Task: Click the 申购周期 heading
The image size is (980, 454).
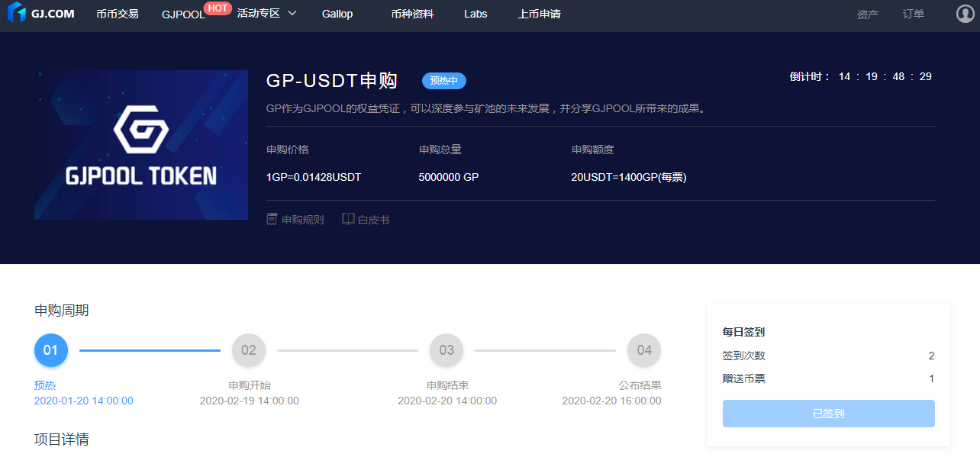Action: [62, 310]
